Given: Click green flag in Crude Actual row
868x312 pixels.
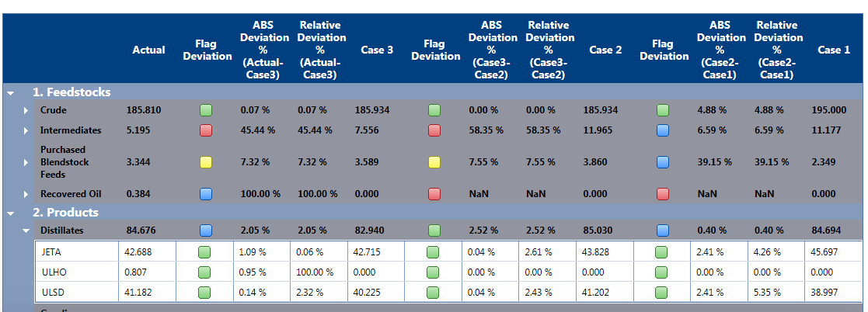Looking at the screenshot, I should click(206, 110).
